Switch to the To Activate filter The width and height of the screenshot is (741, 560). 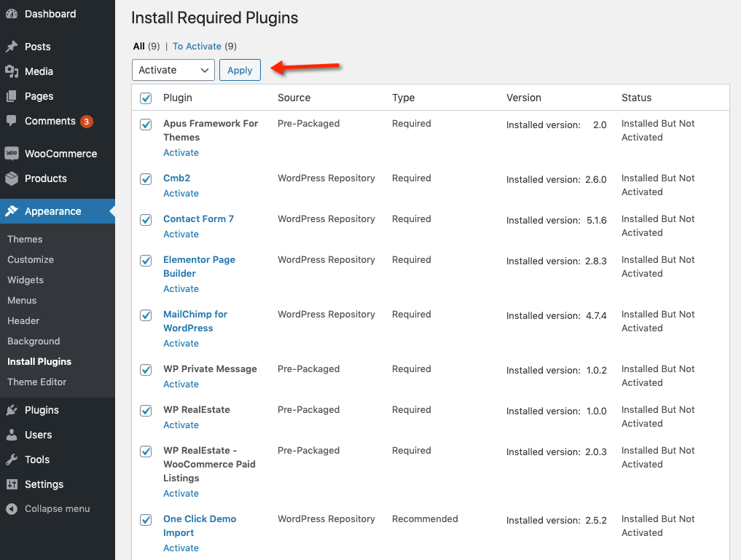tap(197, 46)
